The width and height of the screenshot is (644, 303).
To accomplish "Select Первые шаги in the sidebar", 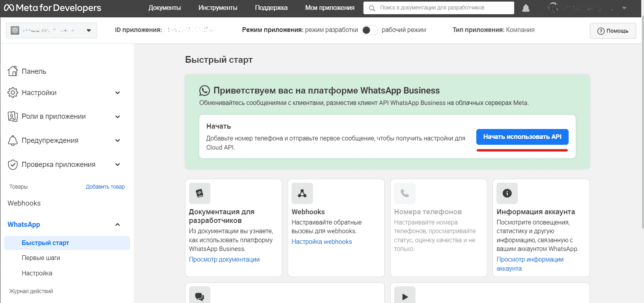I will [41, 258].
